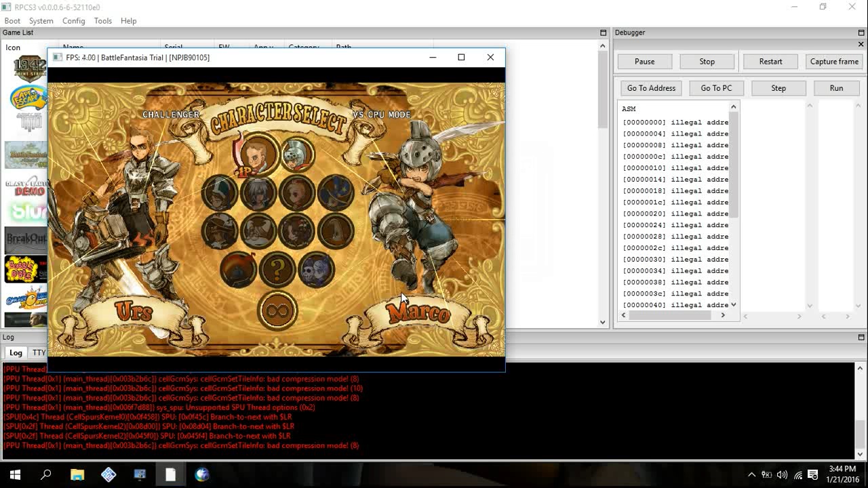868x488 pixels.
Task: Switch to the TTY tab
Action: pos(39,352)
